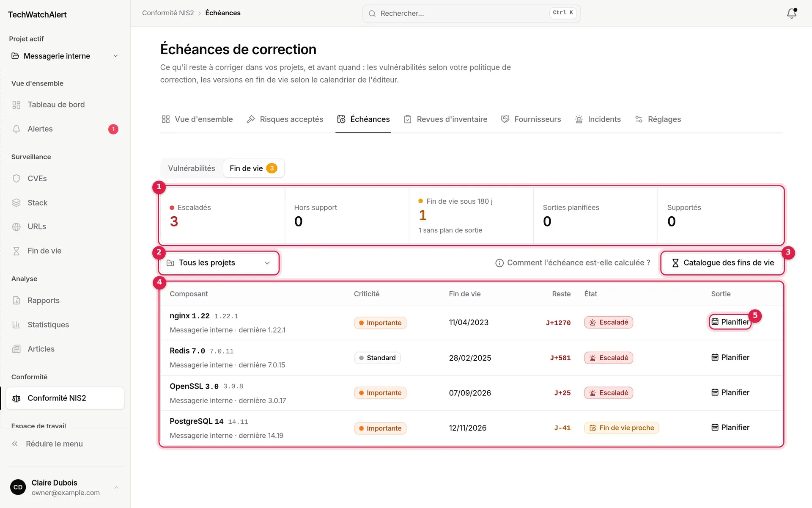Image resolution: width=812 pixels, height=508 pixels.
Task: Click the Standard criticality badge
Action: (377, 358)
